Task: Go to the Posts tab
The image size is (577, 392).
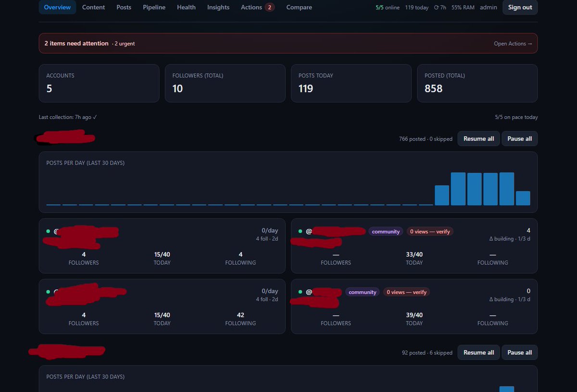Action: (x=124, y=7)
